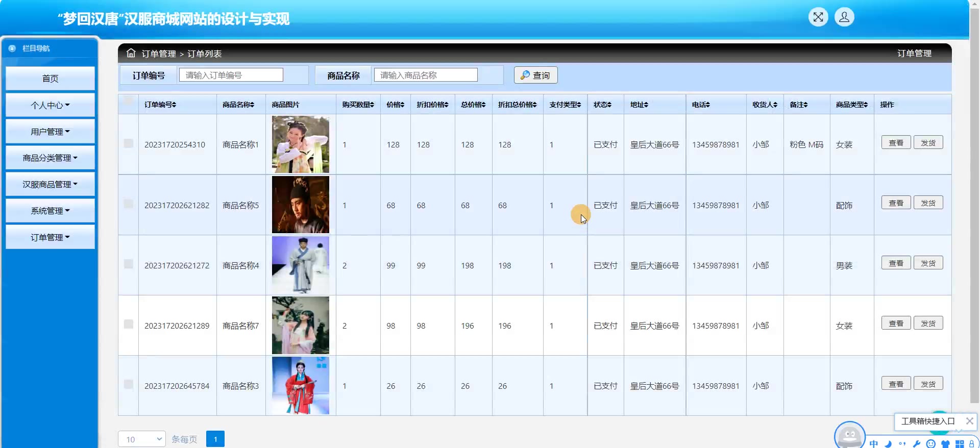Image resolution: width=980 pixels, height=448 pixels.
Task: Click the 栏目导航 sidebar header icon
Action: [x=12, y=48]
